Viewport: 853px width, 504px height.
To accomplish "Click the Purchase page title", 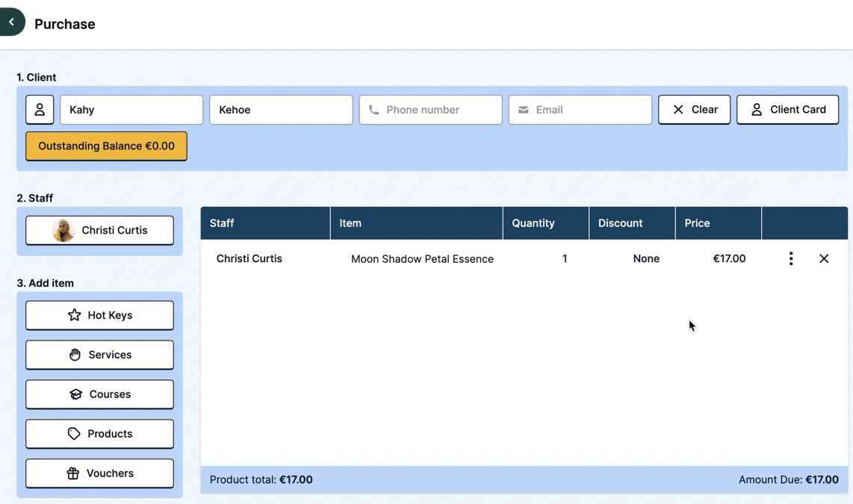I will (65, 24).
